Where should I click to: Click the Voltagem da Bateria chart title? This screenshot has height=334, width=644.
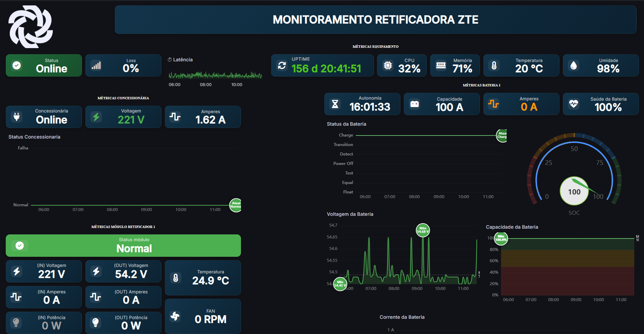(x=350, y=214)
